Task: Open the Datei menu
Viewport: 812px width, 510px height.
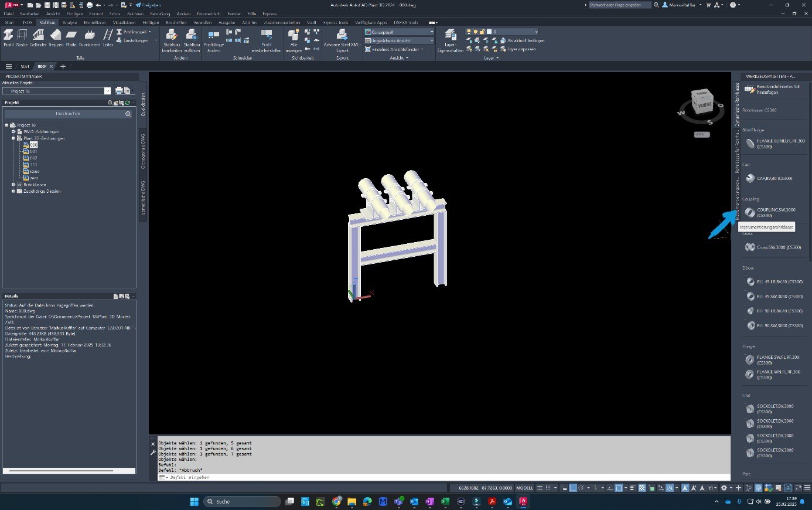Action: (x=8, y=13)
